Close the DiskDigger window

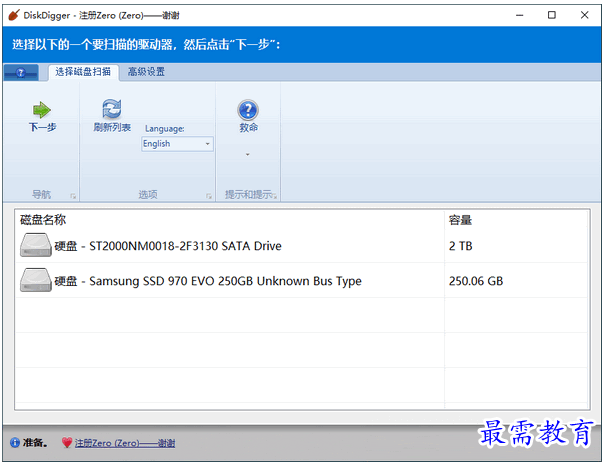click(x=584, y=15)
